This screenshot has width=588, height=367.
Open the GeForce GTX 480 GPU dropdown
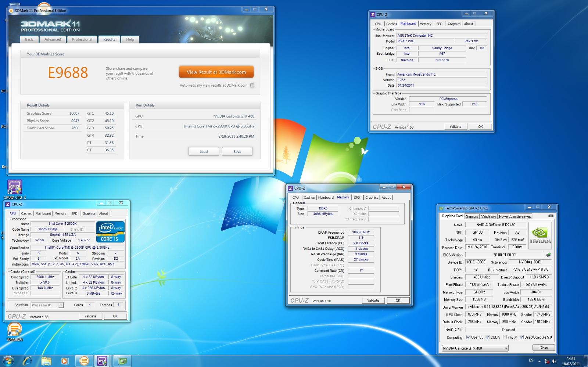pos(475,348)
